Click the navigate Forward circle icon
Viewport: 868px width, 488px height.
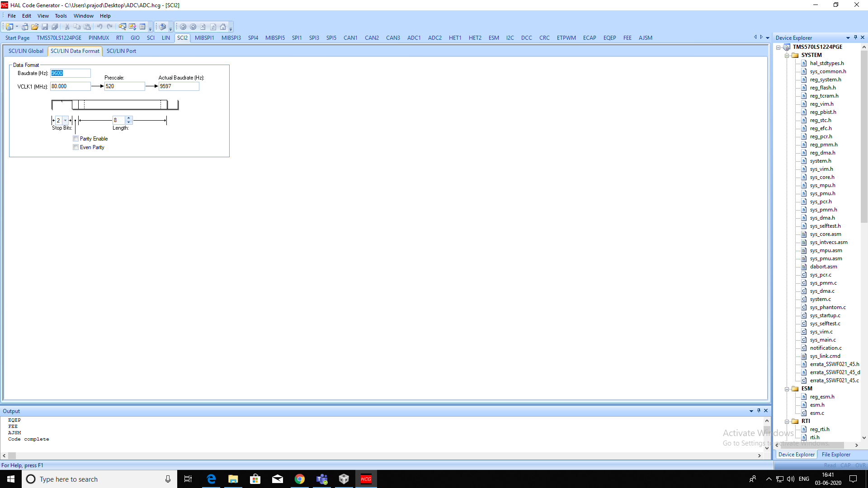tap(193, 27)
